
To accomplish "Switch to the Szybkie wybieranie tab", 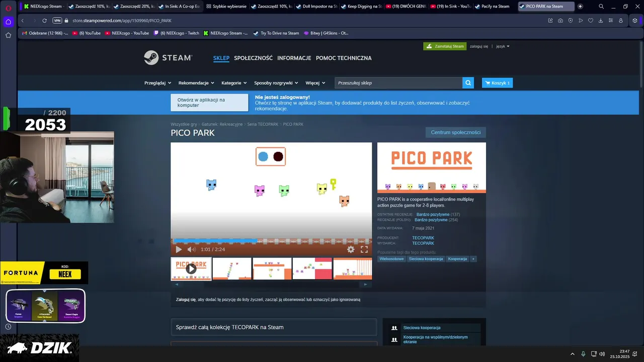I will (x=226, y=7).
